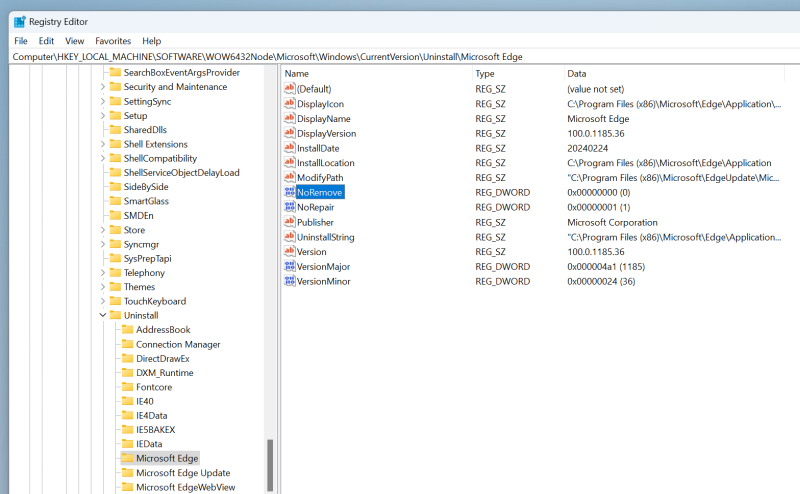Viewport: 800px width, 494px height.
Task: Click the DisplayName string value icon
Action: pyautogui.click(x=289, y=118)
